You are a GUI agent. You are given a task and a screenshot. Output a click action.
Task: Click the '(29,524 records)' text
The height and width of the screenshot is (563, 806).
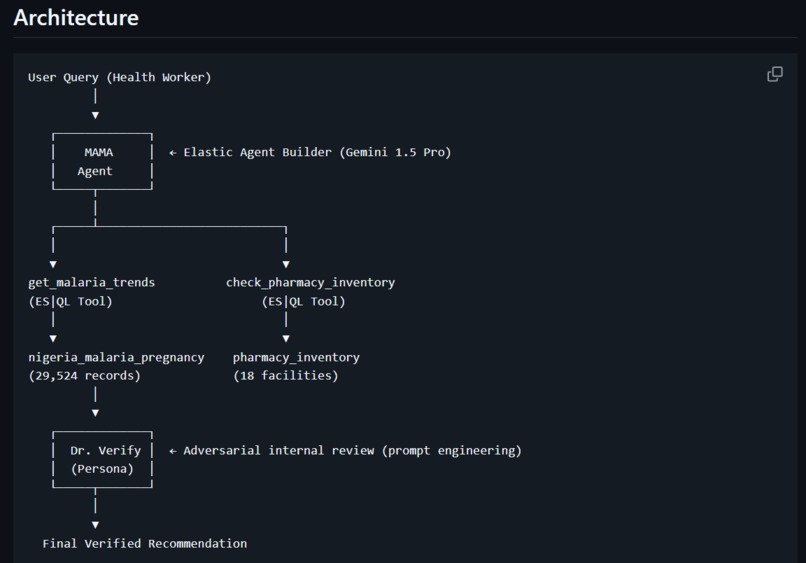84,376
